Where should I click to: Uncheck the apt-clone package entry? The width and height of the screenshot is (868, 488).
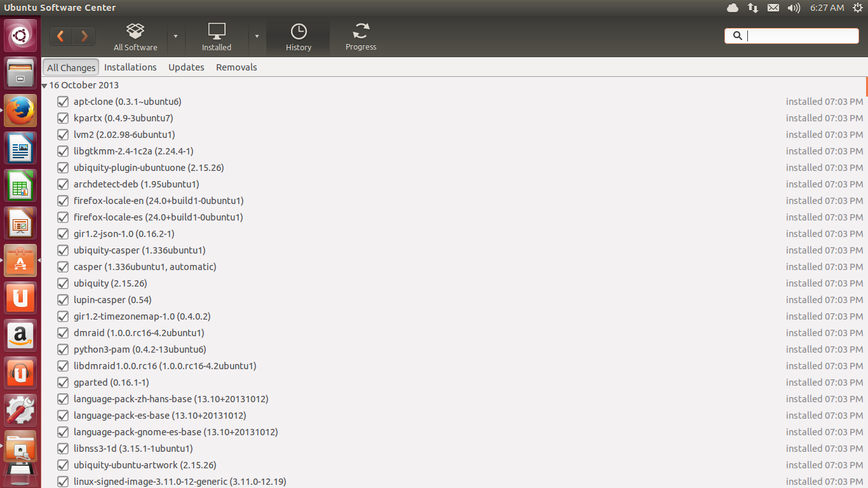click(63, 102)
